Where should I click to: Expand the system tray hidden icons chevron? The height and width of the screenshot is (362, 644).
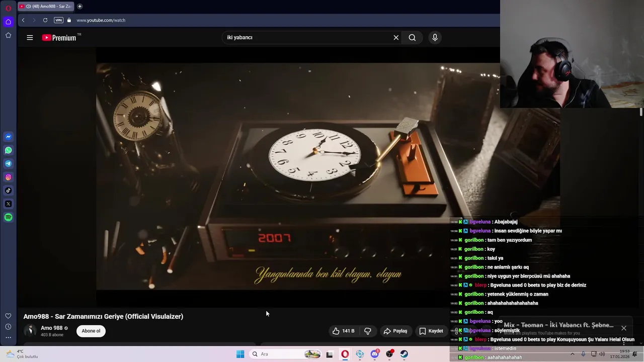coord(572,354)
